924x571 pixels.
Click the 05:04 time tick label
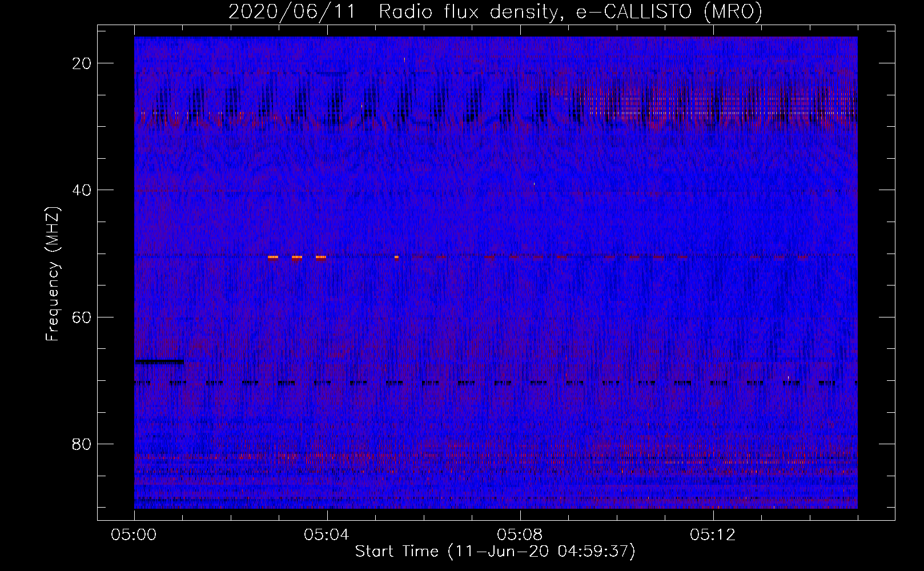327,535
